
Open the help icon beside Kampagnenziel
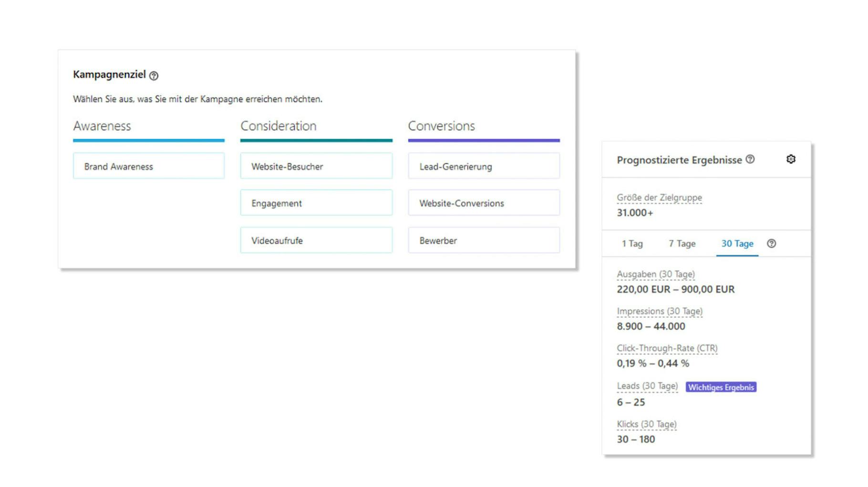pyautogui.click(x=154, y=75)
